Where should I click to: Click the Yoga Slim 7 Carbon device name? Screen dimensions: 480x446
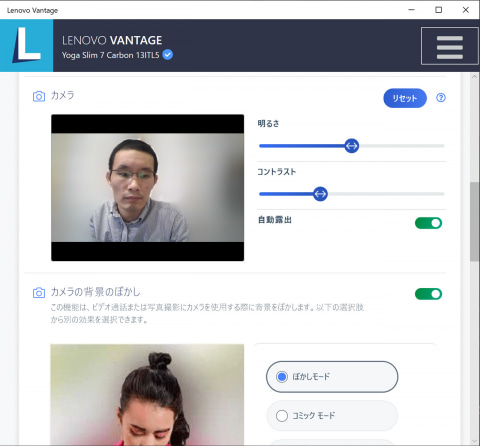click(110, 55)
